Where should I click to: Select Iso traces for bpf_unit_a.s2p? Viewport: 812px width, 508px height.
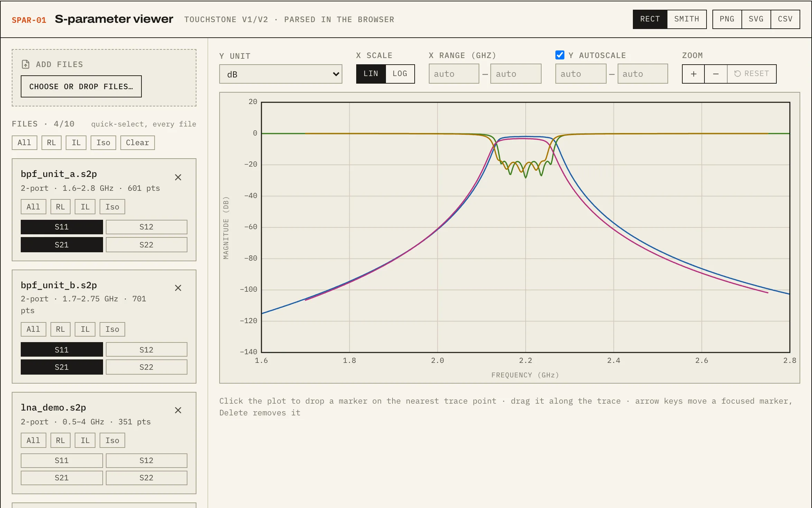pyautogui.click(x=112, y=207)
